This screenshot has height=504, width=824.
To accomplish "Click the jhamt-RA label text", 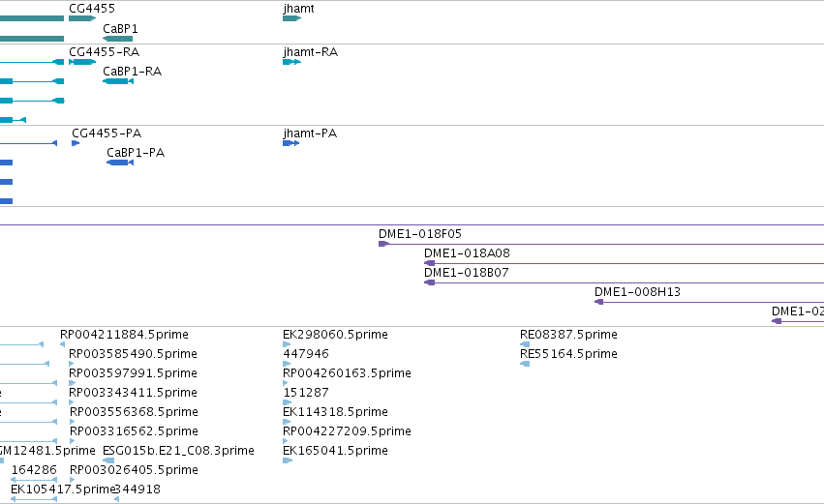I will click(x=310, y=52).
